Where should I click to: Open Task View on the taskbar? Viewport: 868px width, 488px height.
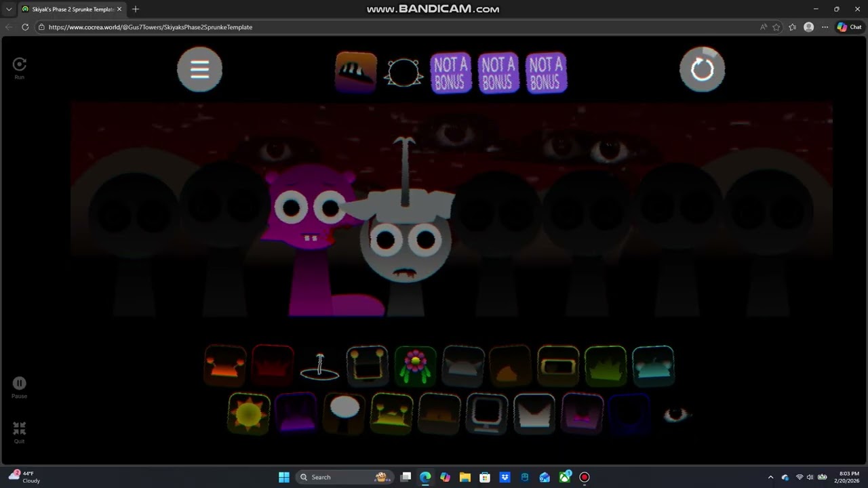point(406,477)
